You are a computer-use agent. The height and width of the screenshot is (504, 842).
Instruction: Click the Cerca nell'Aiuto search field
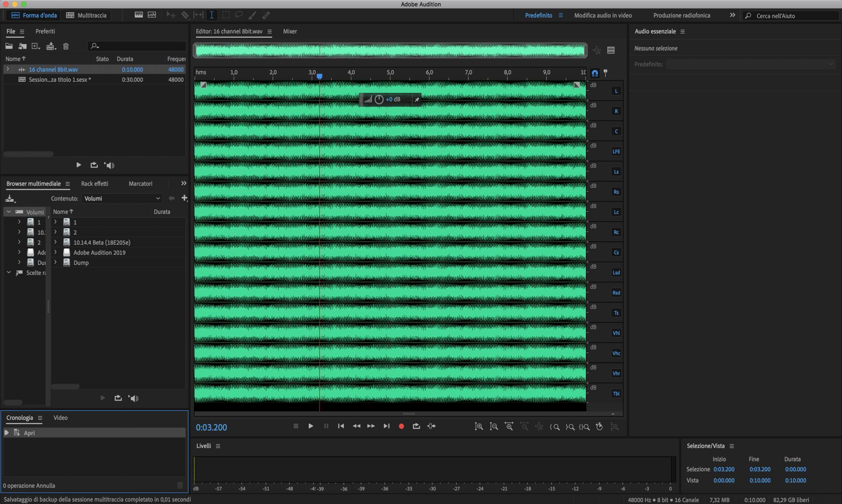794,16
